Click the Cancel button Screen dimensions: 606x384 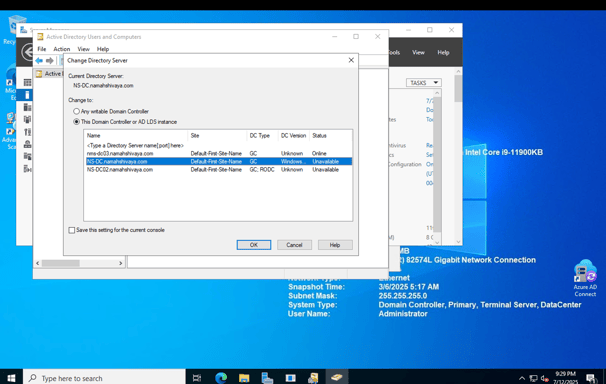click(x=294, y=245)
